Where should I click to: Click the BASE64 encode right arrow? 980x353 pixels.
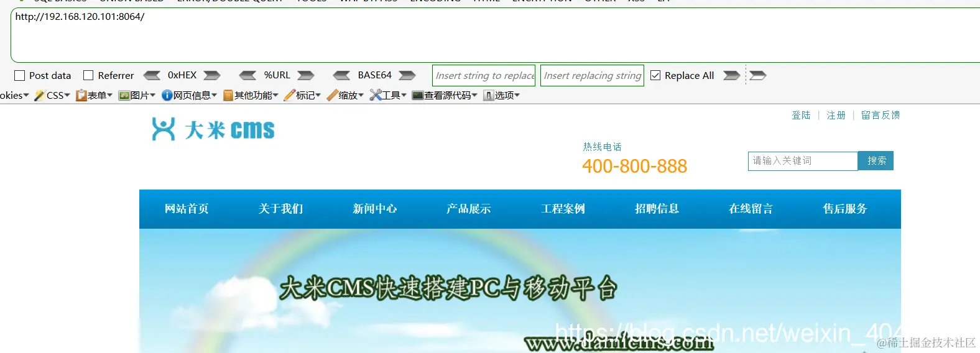click(407, 75)
